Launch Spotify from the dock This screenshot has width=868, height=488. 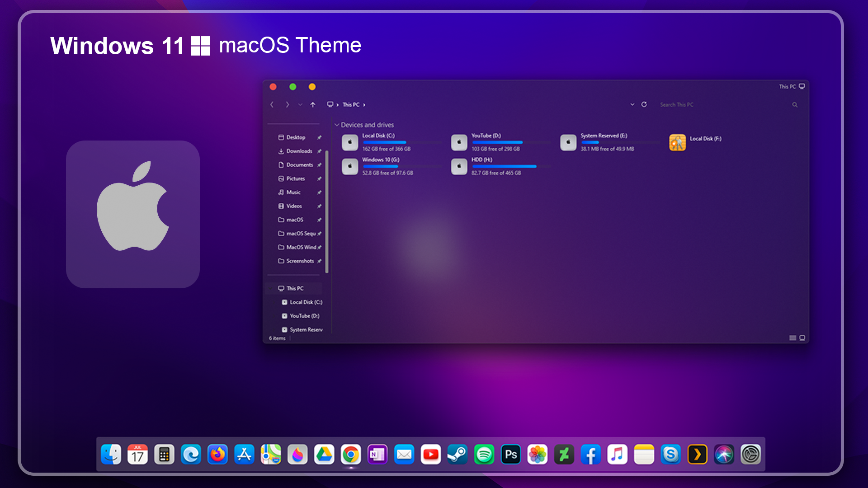pyautogui.click(x=485, y=455)
